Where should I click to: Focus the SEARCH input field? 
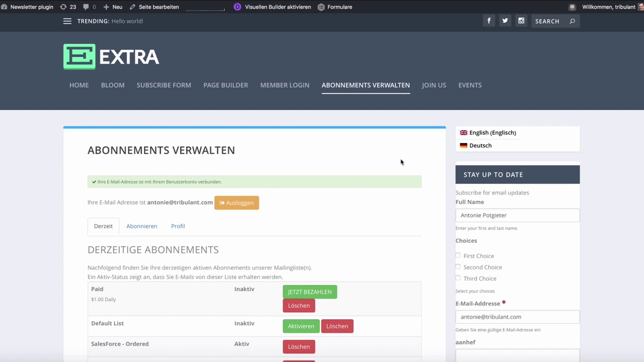[x=548, y=21]
